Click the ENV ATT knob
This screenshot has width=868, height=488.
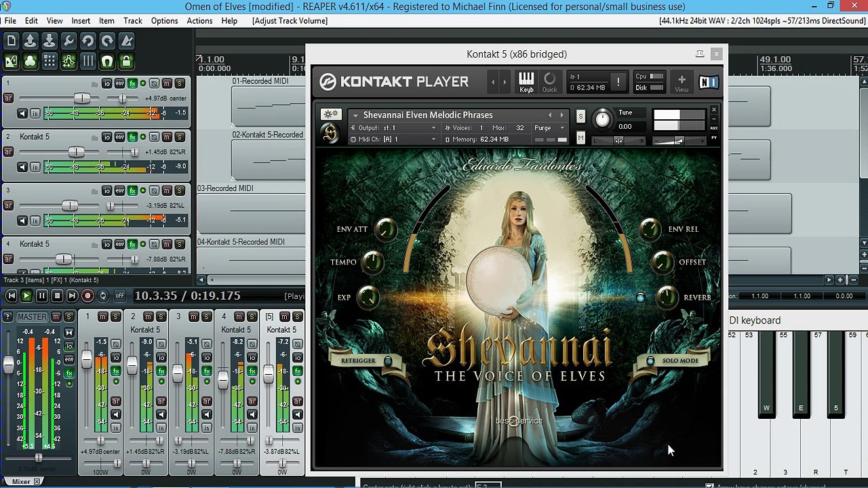coord(385,230)
